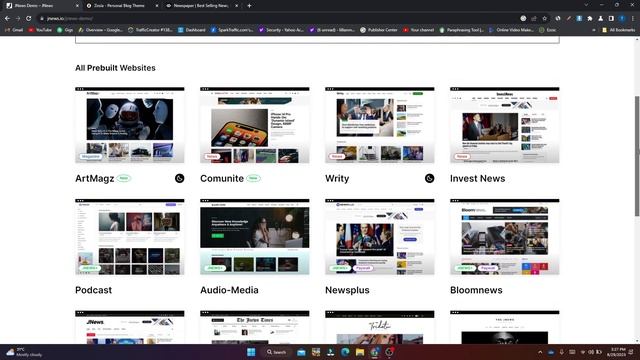640x360 pixels.
Task: Click the share page icon in address bar
Action: 534,18
